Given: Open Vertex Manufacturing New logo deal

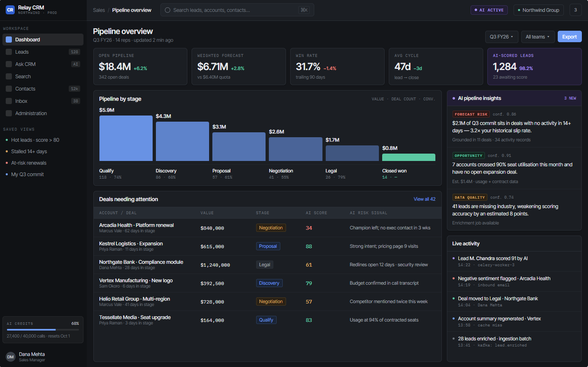Looking at the screenshot, I should pyautogui.click(x=268, y=283).
